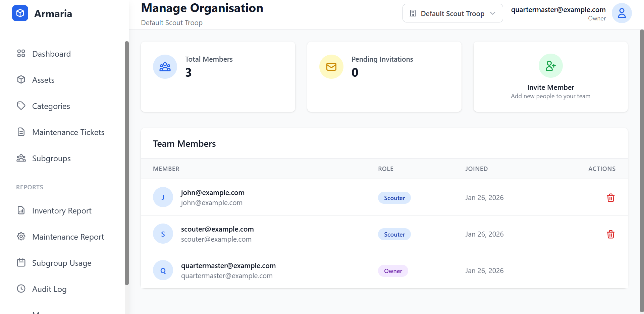Click the green Invite Member icon

pos(550,66)
